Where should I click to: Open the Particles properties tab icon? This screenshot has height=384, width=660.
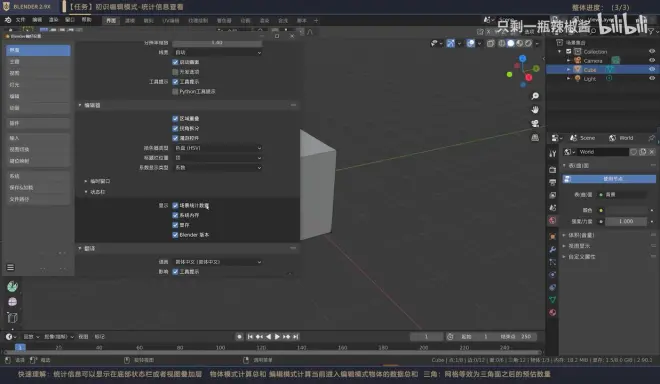coord(553,262)
